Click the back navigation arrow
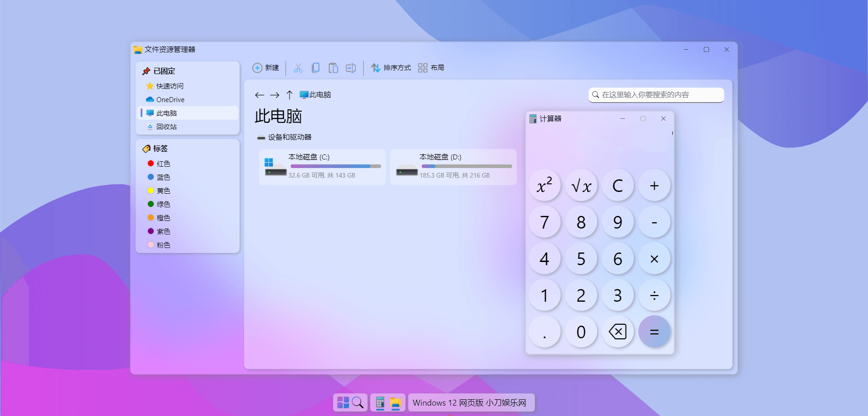This screenshot has height=416, width=868. pyautogui.click(x=259, y=95)
